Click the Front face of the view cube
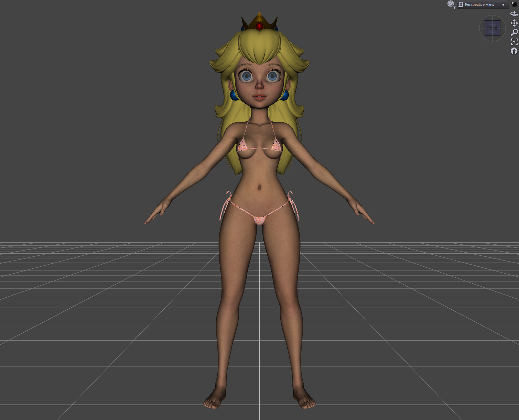519x420 pixels. (x=493, y=28)
